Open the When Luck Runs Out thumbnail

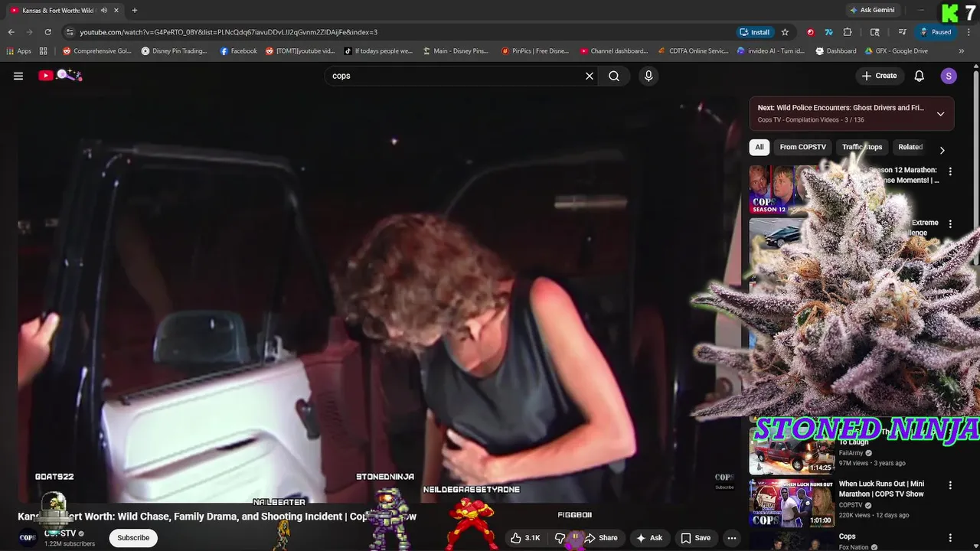click(x=792, y=503)
